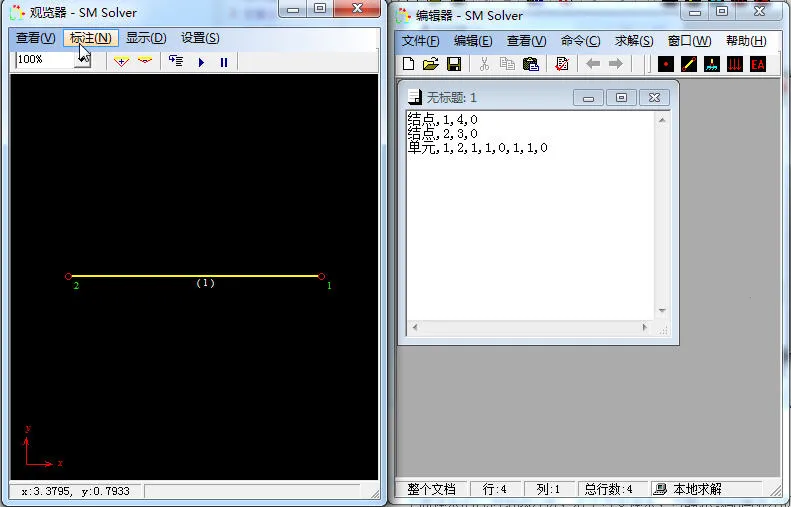Click the load (red arrows) command icon
The width and height of the screenshot is (791, 507).
click(735, 64)
